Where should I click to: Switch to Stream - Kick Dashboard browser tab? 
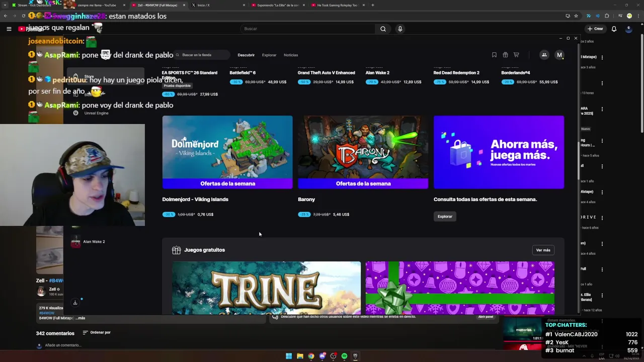pyautogui.click(x=33, y=5)
